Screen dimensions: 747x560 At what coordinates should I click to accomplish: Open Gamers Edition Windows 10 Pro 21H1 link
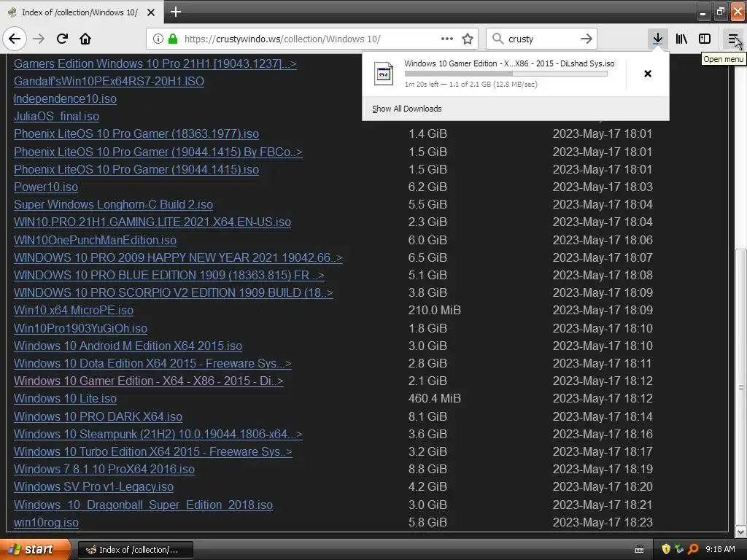point(155,64)
